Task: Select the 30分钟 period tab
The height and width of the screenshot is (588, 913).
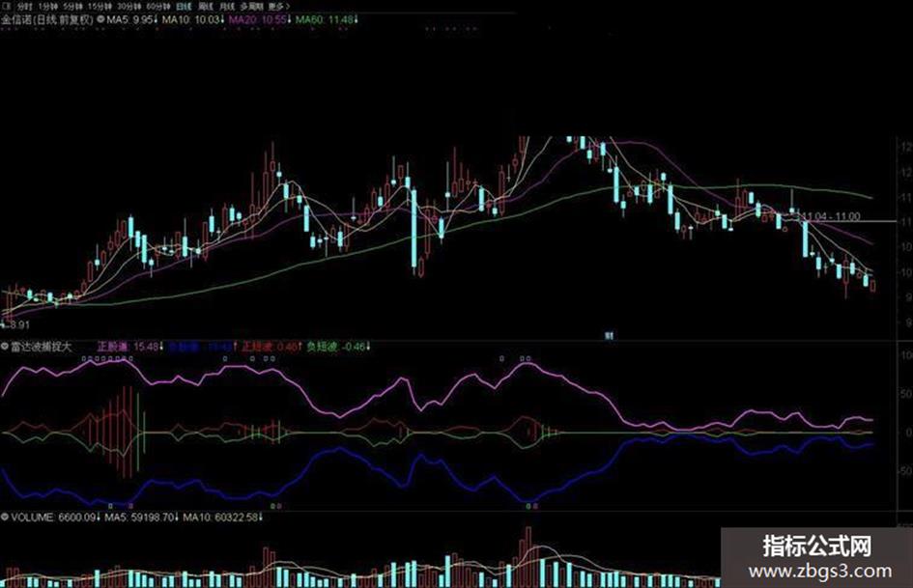Action: coord(128,7)
